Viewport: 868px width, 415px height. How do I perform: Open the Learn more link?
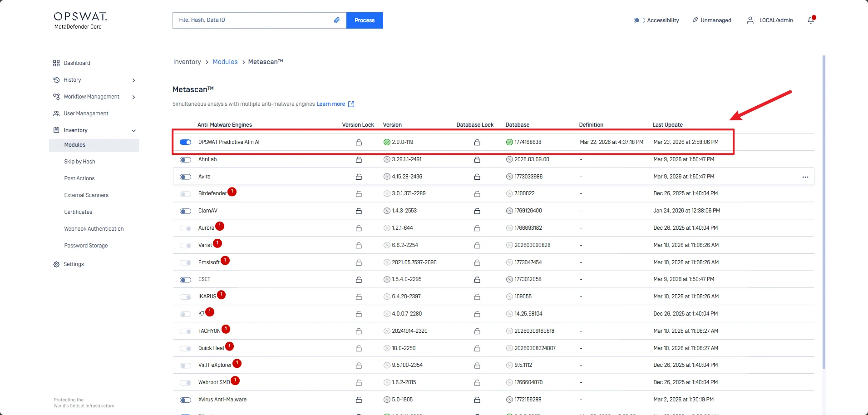click(331, 104)
